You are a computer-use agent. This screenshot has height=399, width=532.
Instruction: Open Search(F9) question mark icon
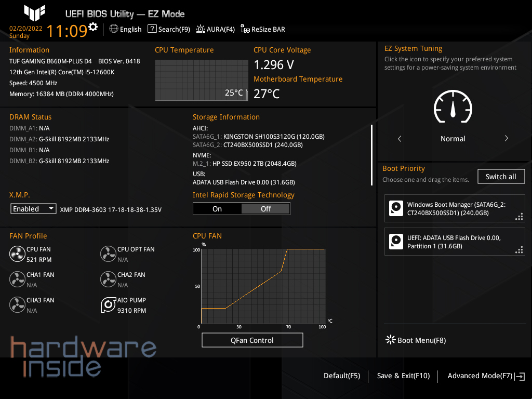(152, 29)
